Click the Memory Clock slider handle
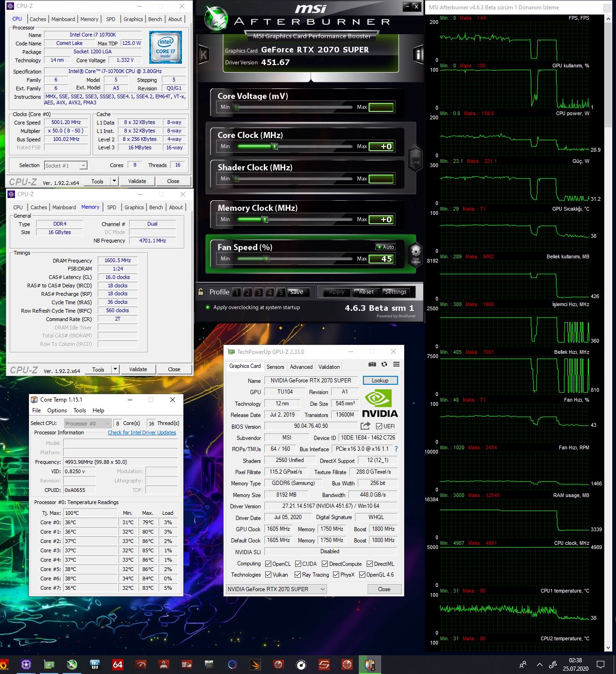 pos(265,220)
